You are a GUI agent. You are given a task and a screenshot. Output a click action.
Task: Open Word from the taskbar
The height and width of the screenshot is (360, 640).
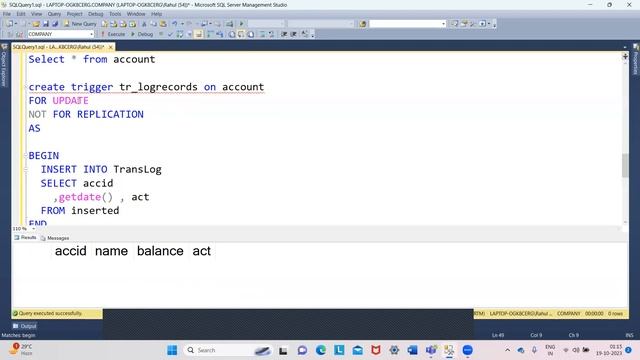413,350
